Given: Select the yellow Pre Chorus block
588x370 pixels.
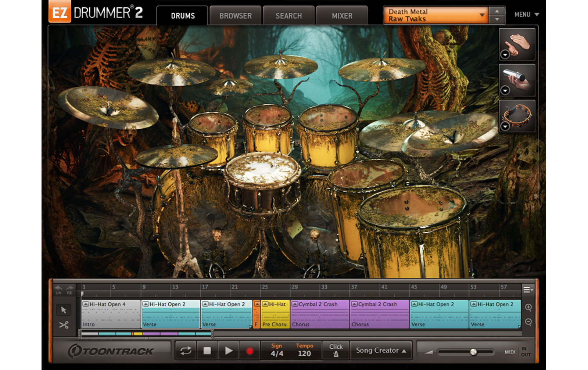Looking at the screenshot, I should (x=275, y=315).
